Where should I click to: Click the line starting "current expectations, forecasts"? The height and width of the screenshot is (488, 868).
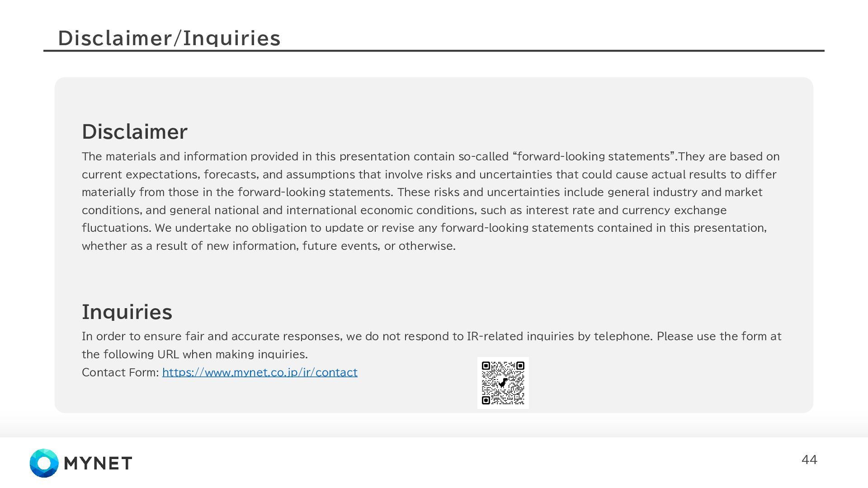(429, 174)
